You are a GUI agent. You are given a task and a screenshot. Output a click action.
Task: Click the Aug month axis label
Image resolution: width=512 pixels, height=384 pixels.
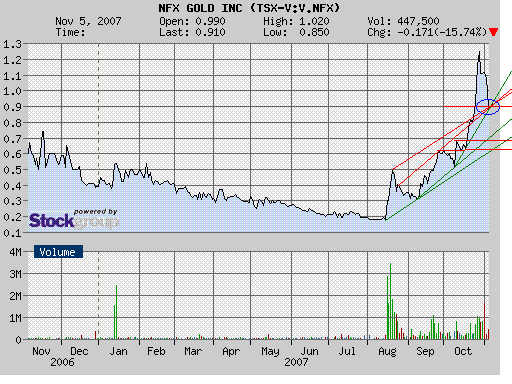pyautogui.click(x=387, y=351)
